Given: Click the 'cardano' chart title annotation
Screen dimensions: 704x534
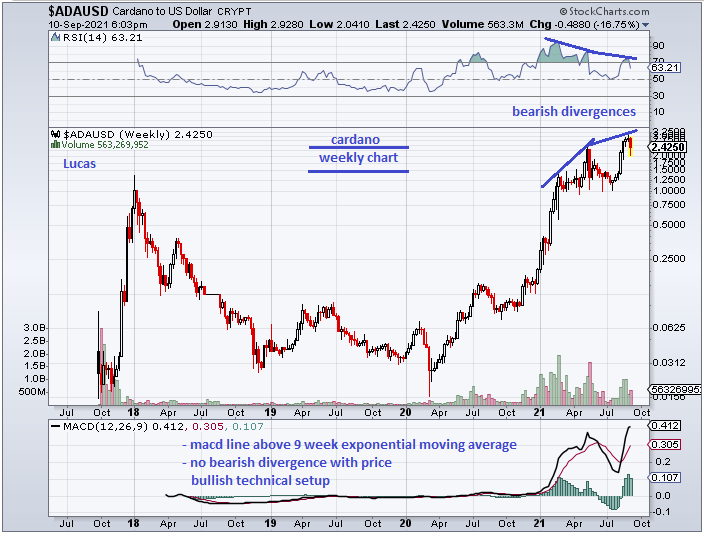Looking at the screenshot, I should (355, 140).
